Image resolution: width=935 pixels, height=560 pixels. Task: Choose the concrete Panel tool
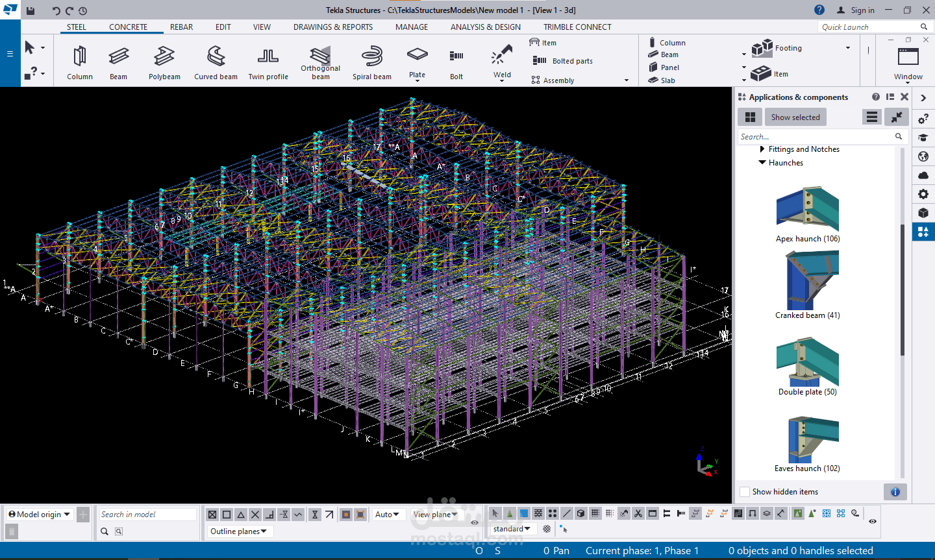664,67
